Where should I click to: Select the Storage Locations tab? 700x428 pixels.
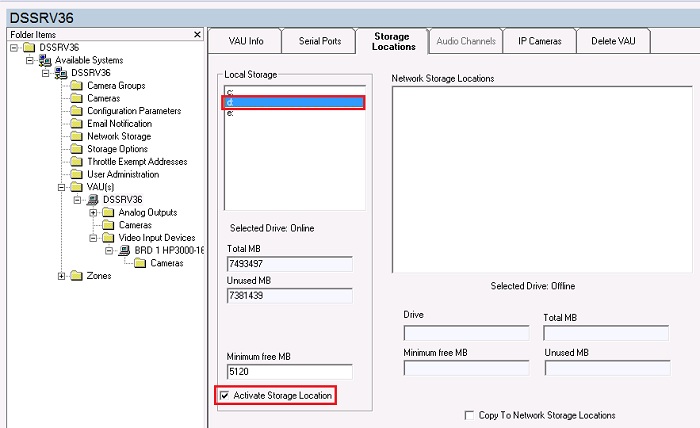pos(393,41)
